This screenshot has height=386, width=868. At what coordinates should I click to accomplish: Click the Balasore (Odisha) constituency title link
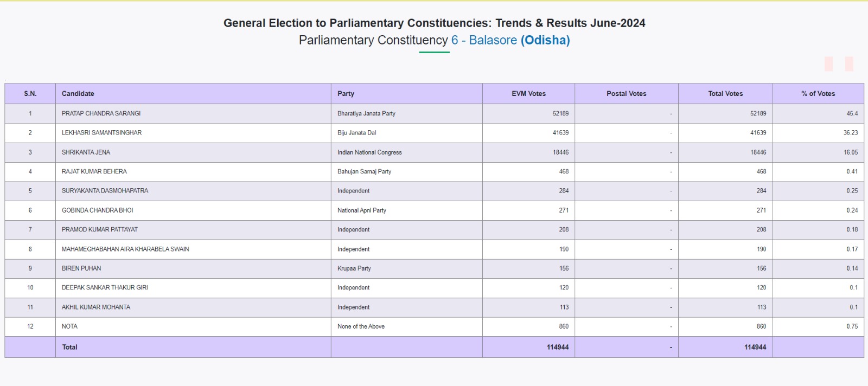coord(510,40)
